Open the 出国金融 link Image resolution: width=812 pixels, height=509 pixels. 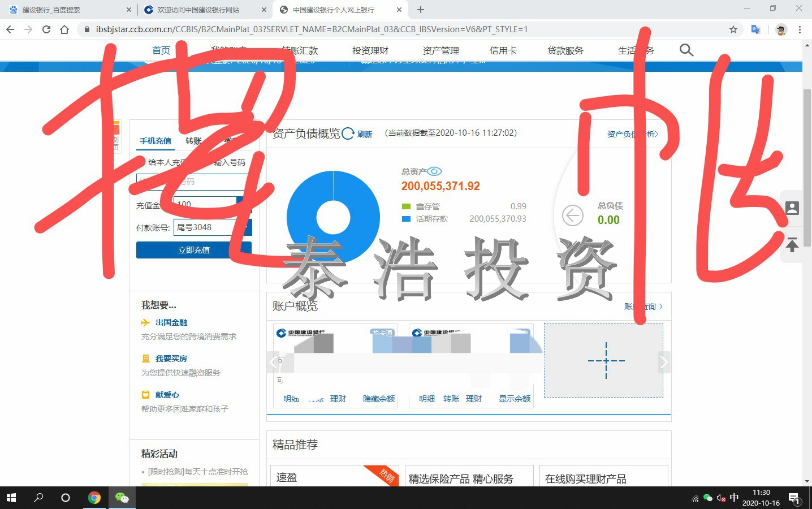171,322
